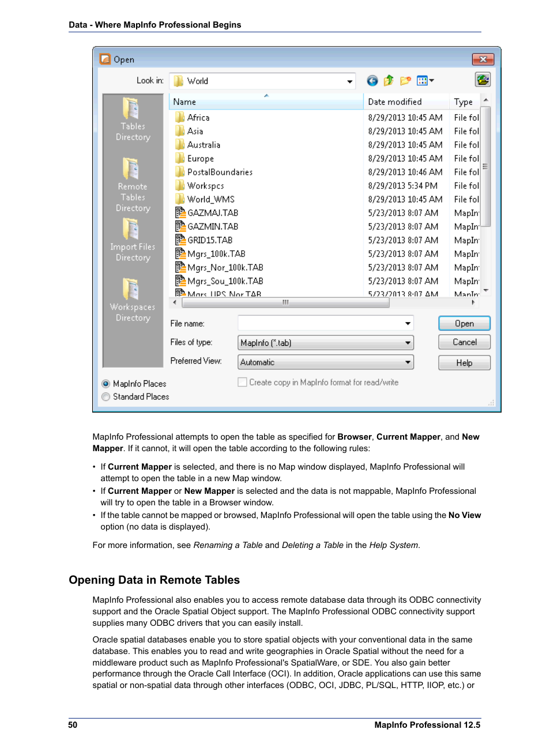The image size is (550, 756).
Task: Click the GAZMAJ.TAB date 5/23/2013 8:07 AM
Action: click(403, 213)
